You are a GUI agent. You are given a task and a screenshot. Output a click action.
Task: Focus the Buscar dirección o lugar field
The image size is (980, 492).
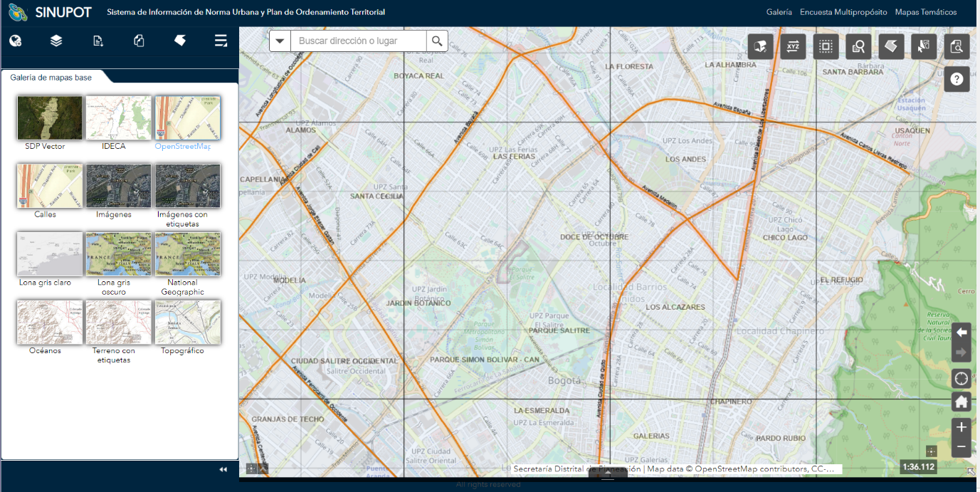tap(359, 41)
